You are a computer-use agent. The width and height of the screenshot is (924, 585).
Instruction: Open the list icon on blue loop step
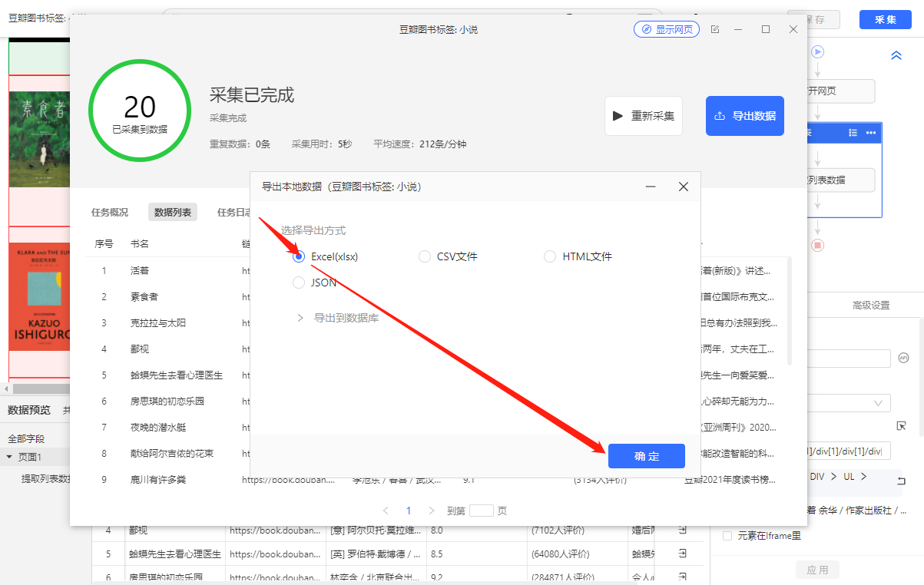coord(853,133)
